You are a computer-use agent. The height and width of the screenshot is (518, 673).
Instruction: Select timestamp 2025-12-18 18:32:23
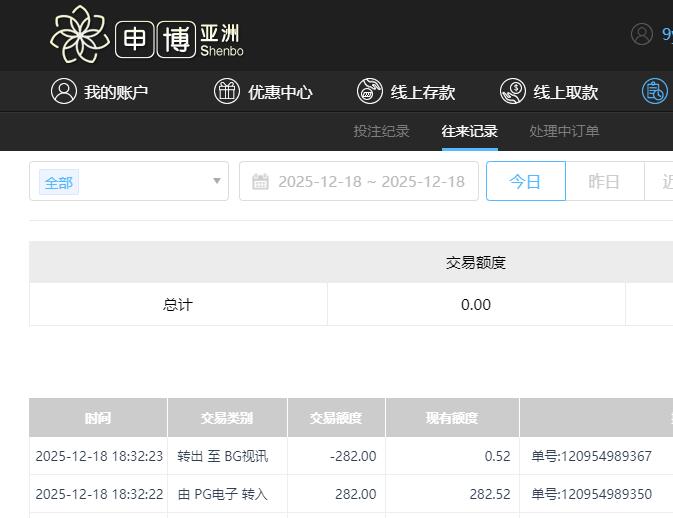pos(99,456)
